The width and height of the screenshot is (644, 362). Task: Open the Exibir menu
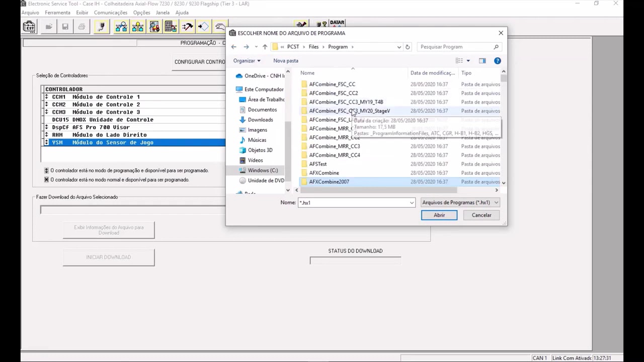[82, 13]
